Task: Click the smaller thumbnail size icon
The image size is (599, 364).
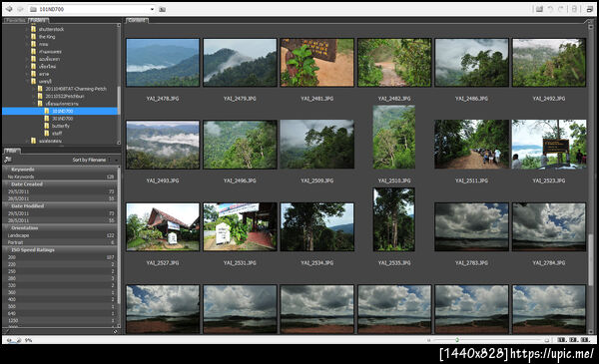Action: [428, 340]
